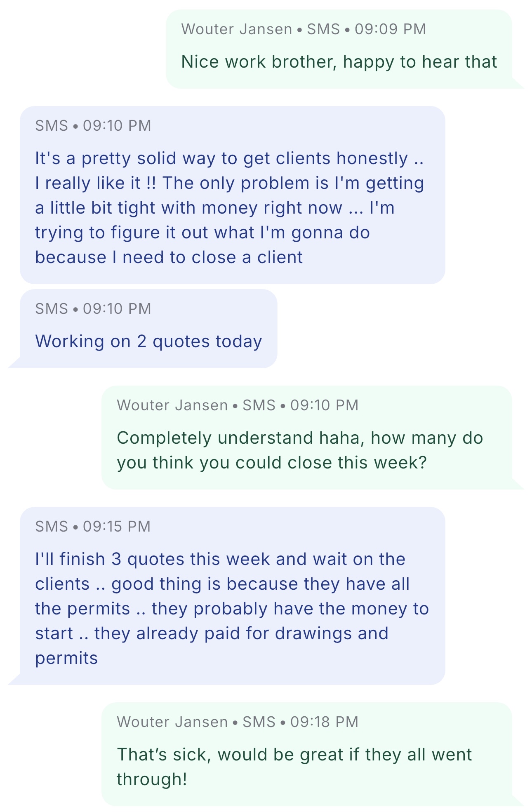
Task: Click the "That's sick, would be great" message
Action: pyautogui.click(x=294, y=767)
